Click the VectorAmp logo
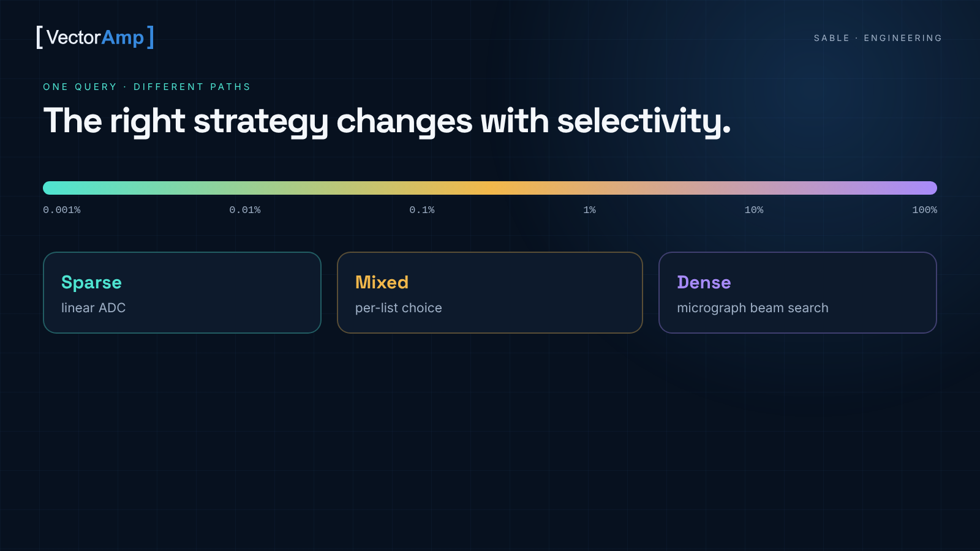980x551 pixels. 95,37
